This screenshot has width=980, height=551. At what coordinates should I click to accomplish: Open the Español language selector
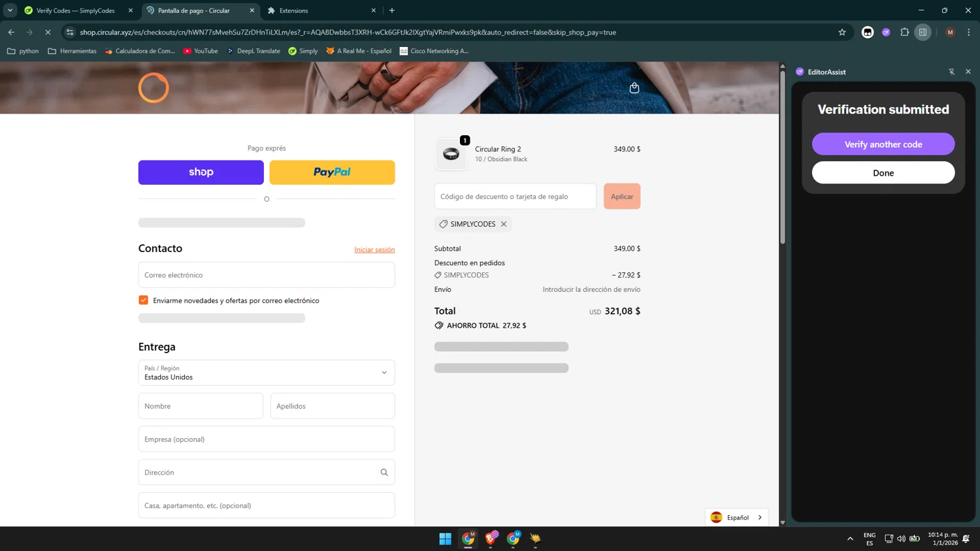point(736,517)
